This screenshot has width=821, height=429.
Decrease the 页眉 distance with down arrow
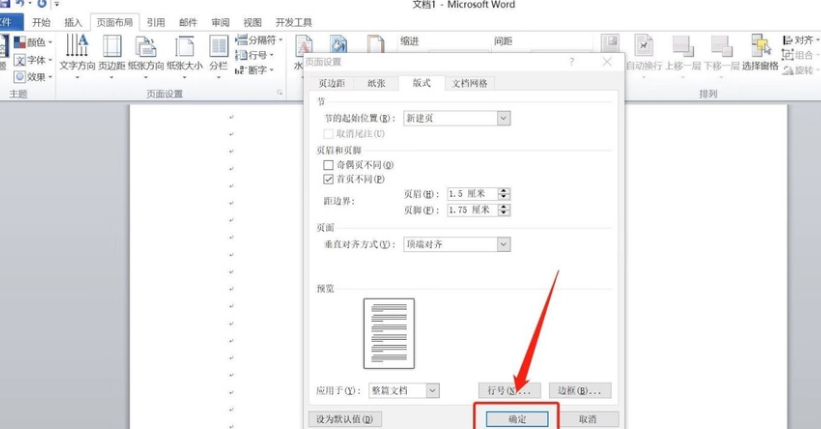pyautogui.click(x=504, y=197)
